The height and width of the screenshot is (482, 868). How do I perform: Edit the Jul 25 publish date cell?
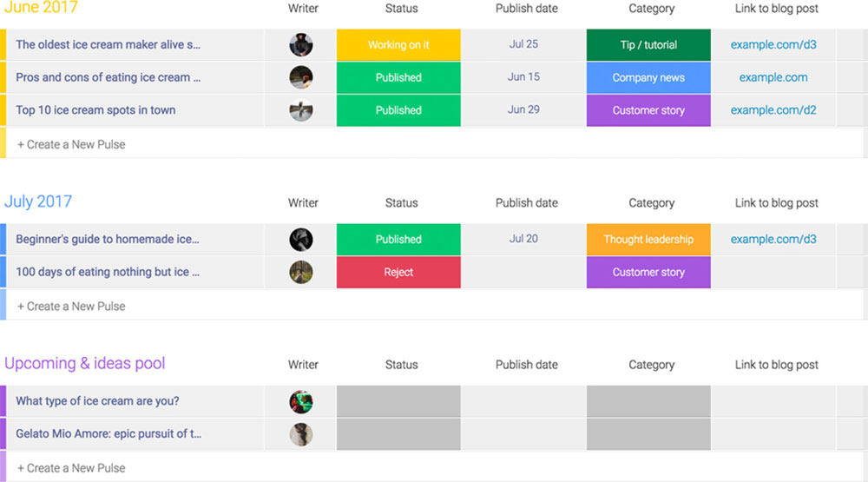tap(523, 44)
